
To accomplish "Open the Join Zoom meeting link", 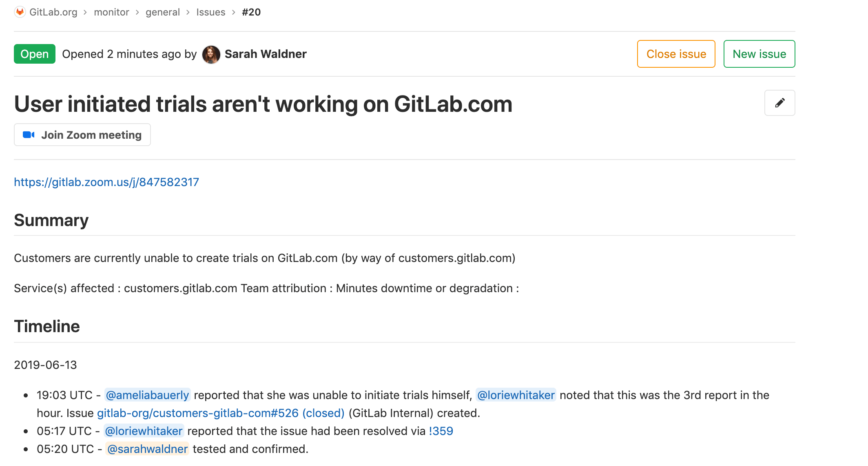I will (x=82, y=135).
